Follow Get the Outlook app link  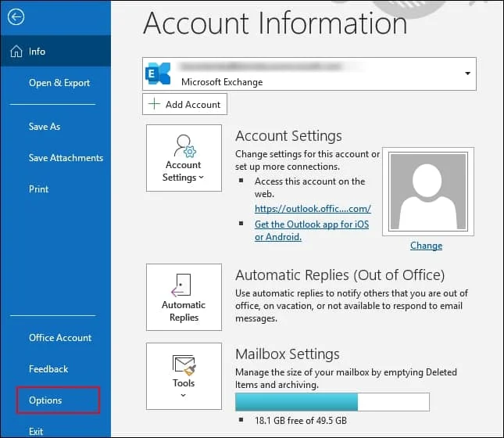tap(312, 231)
